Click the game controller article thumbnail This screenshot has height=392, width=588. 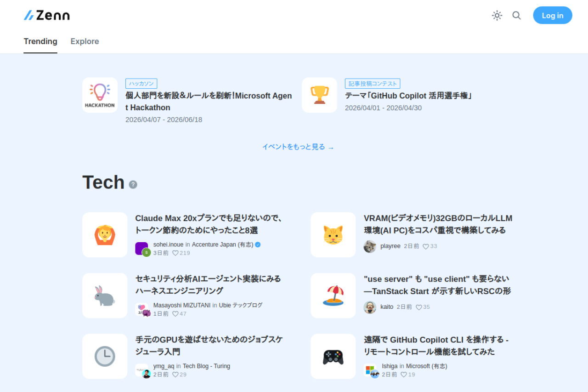point(333,357)
